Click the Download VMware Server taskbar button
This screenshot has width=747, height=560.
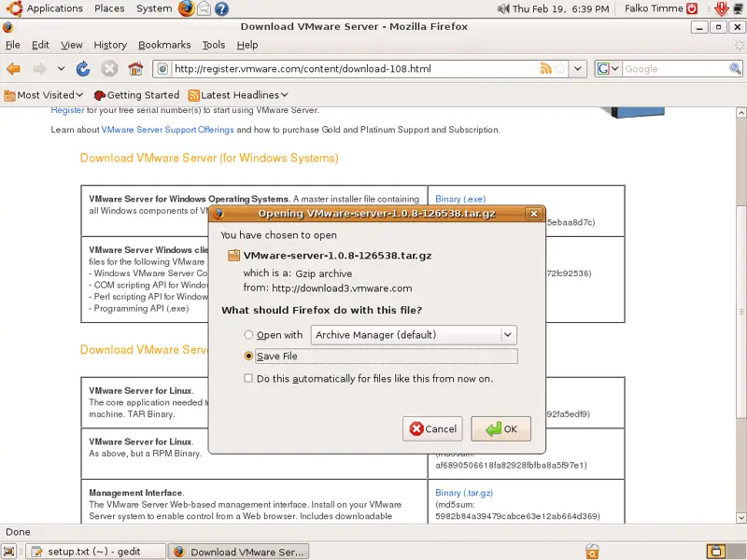coord(239,552)
